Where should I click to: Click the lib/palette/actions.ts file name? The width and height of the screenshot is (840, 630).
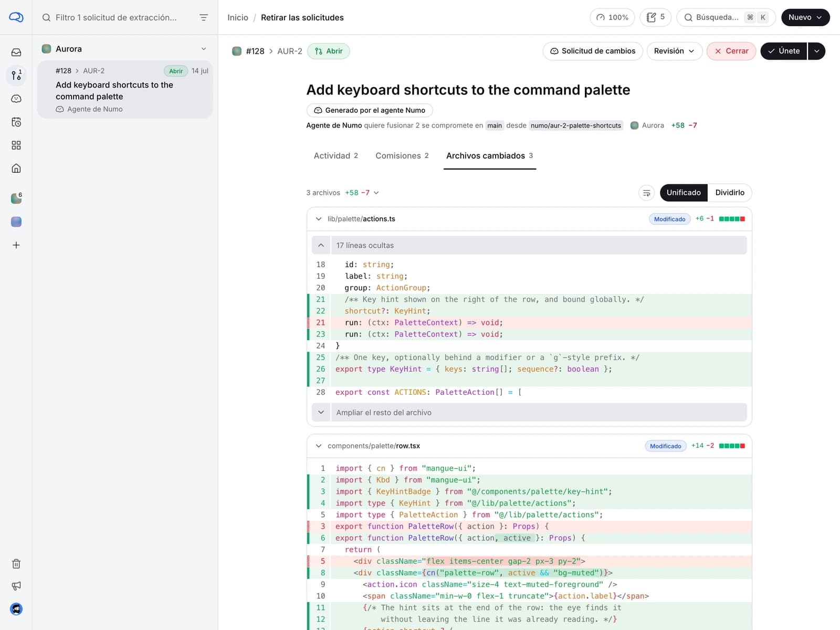[x=361, y=219]
